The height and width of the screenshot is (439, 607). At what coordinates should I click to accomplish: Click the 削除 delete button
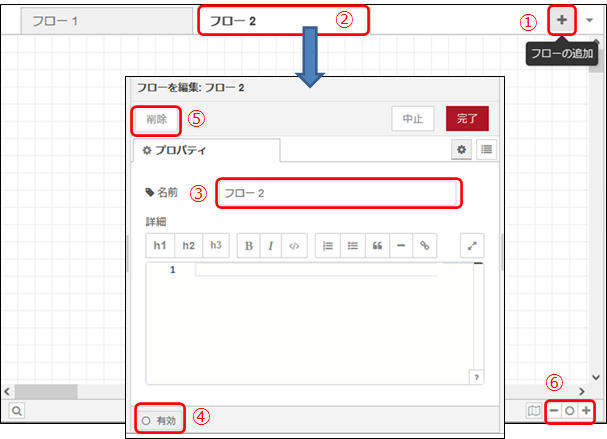pos(157,119)
